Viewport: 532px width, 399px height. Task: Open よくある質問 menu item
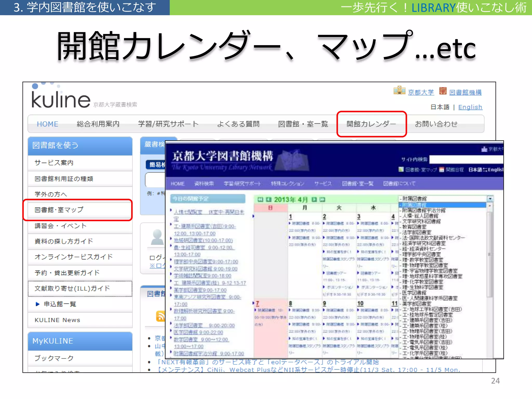point(238,124)
